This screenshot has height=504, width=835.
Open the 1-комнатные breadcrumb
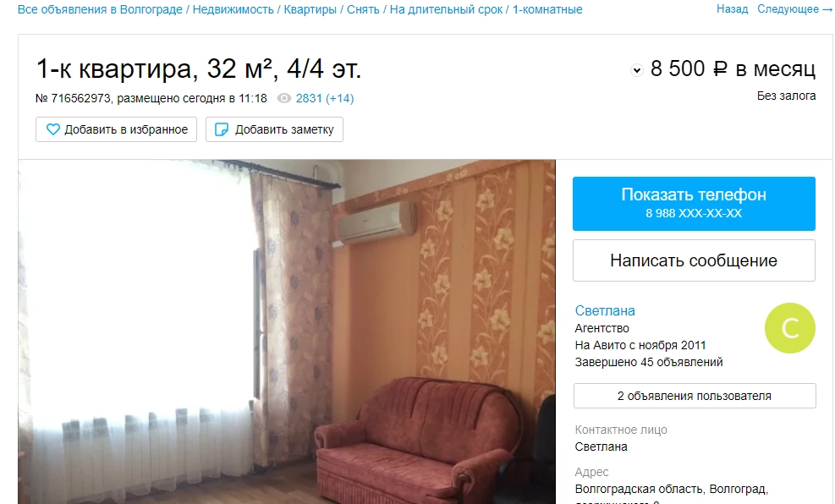(x=547, y=9)
